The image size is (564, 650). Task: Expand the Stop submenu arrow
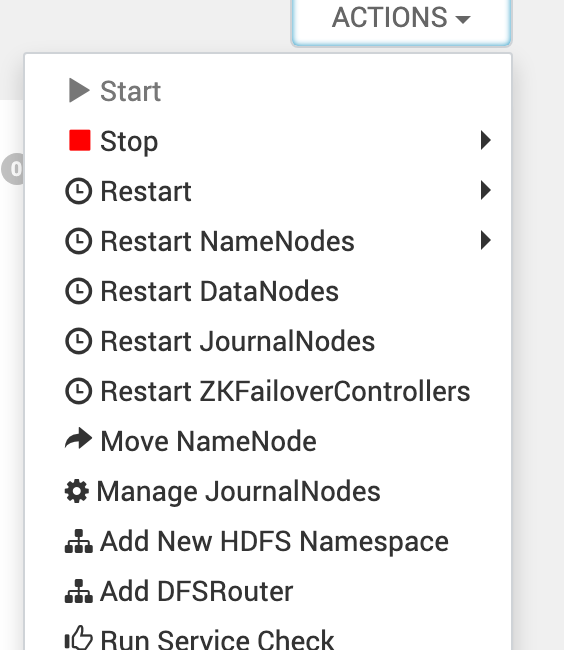click(486, 140)
